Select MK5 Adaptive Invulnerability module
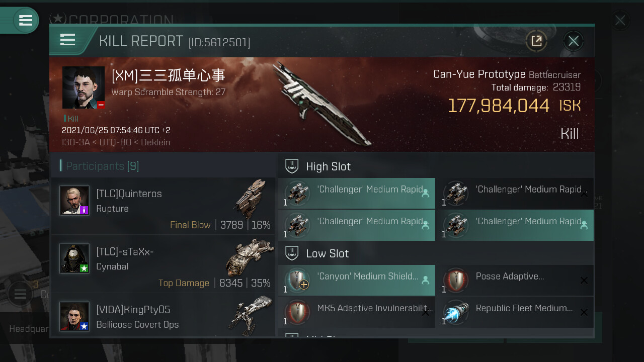This screenshot has height=362, width=644. pos(356,312)
